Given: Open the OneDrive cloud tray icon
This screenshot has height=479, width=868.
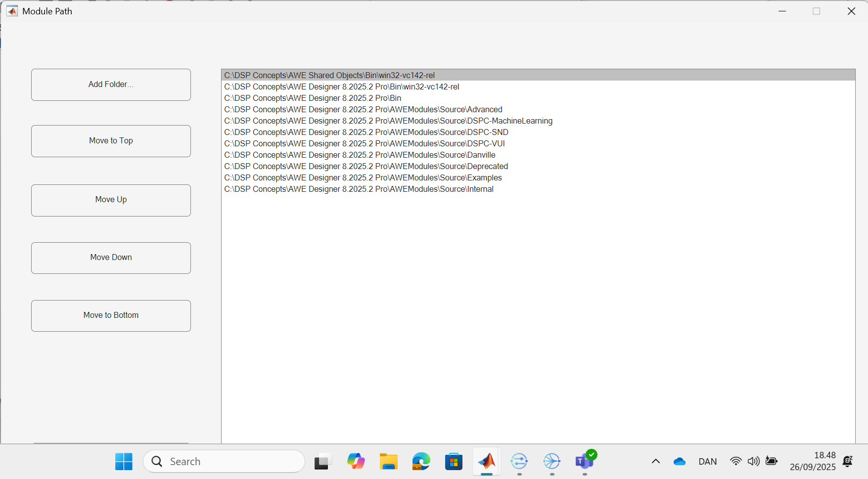Looking at the screenshot, I should coord(680,462).
